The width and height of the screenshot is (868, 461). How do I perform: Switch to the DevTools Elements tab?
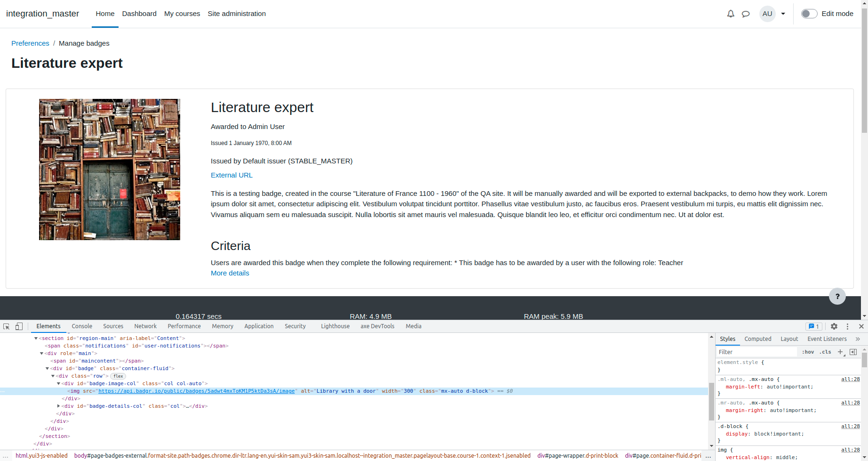(48, 326)
